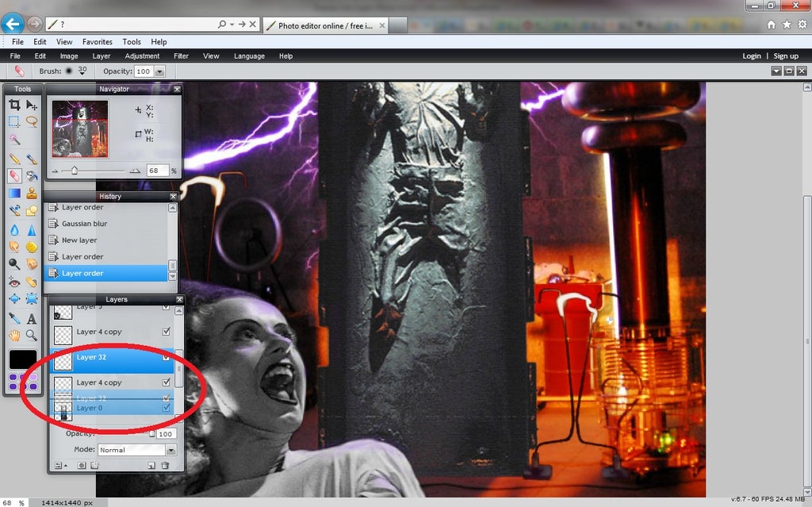Select the Eraser tool in Tools panel
This screenshot has height=507, width=812.
[x=14, y=176]
